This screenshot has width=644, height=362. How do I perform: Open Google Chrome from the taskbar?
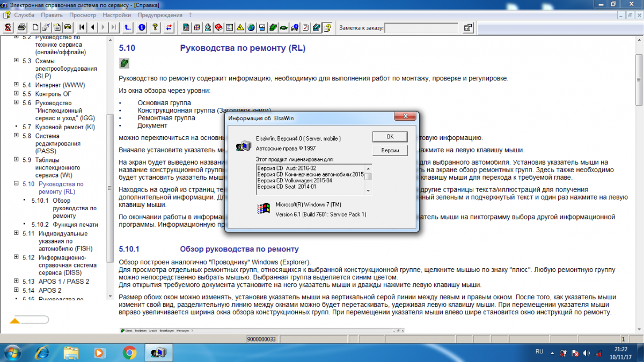click(129, 352)
